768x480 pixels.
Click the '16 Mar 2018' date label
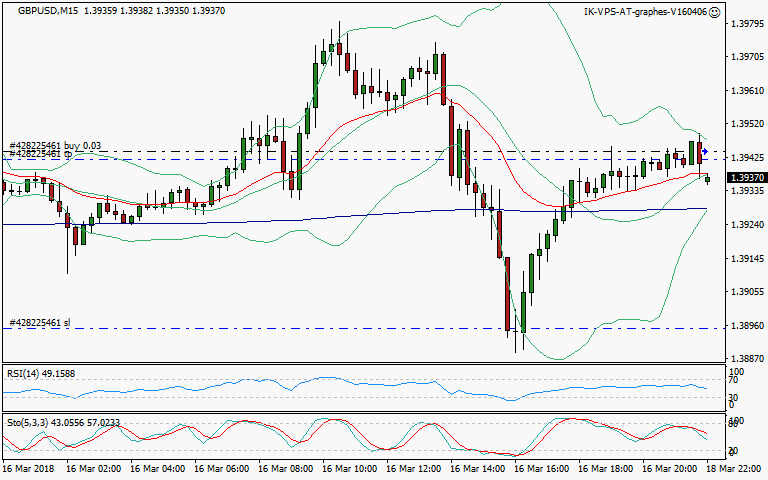click(28, 469)
